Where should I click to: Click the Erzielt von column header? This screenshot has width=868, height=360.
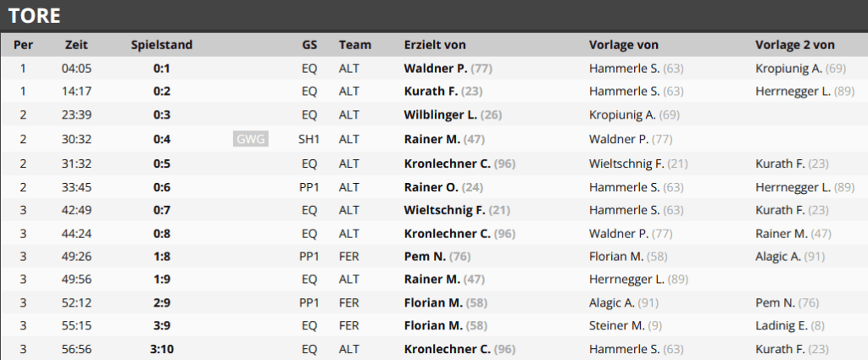435,45
